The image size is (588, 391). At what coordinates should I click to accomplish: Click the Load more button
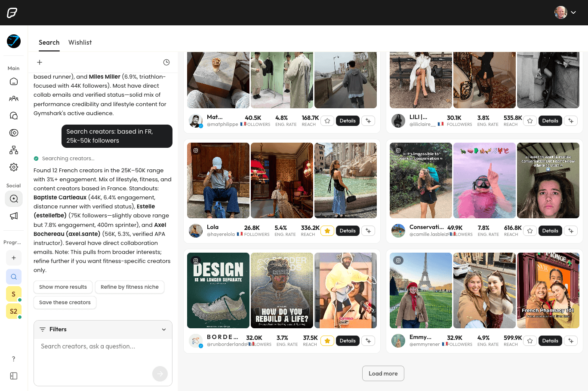383,373
